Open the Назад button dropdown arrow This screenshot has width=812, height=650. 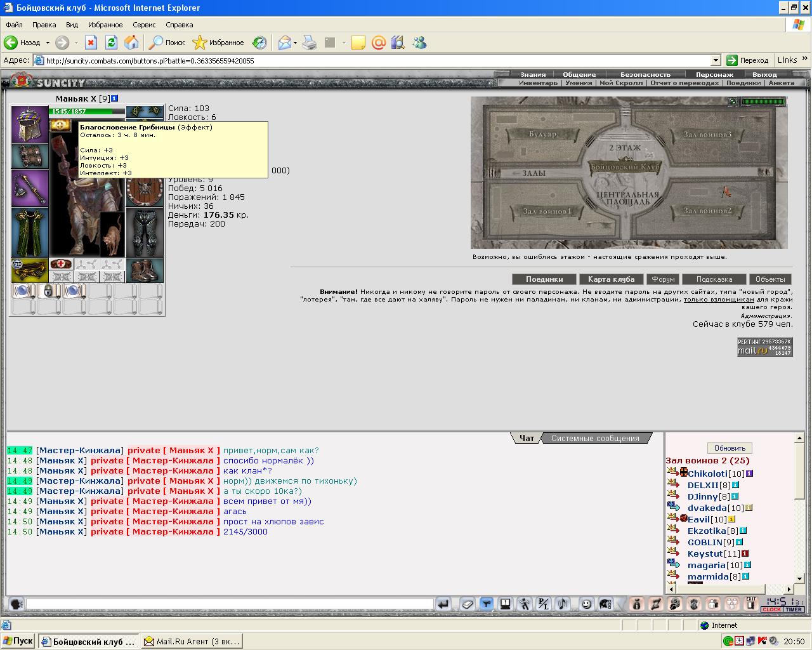click(x=48, y=43)
